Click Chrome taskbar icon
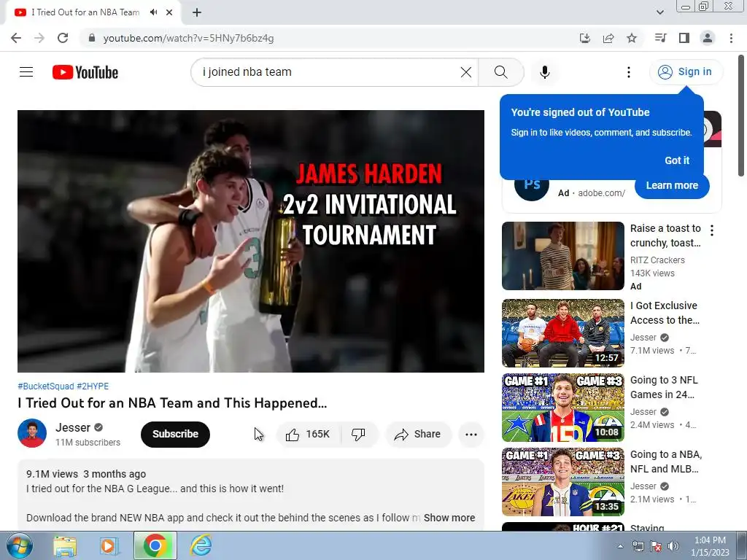 [155, 545]
